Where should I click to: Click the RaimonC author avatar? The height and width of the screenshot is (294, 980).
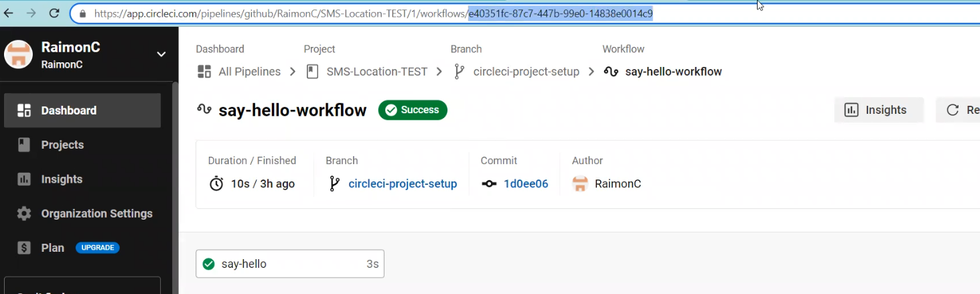[x=580, y=183]
